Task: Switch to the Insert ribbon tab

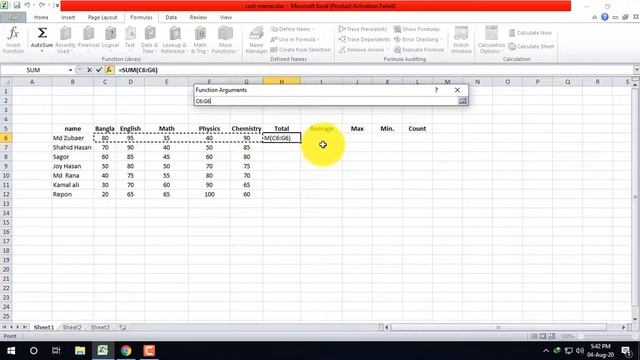Action: tap(68, 18)
